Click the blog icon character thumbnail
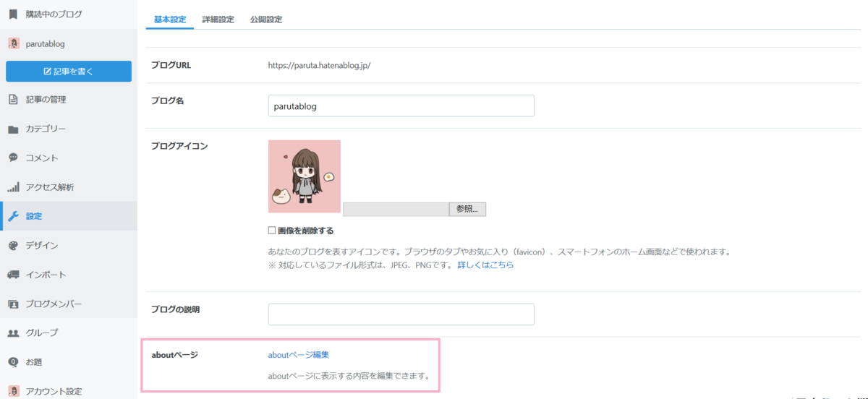868x399 pixels. point(305,176)
